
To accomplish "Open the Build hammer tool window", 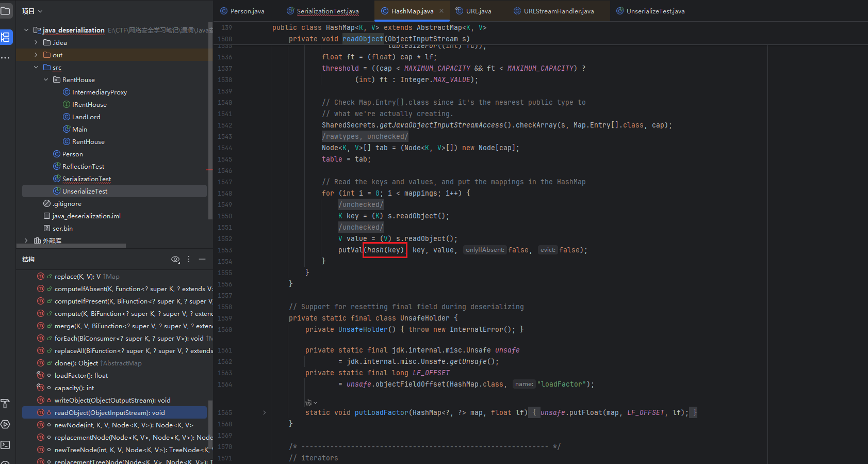I will [6, 404].
